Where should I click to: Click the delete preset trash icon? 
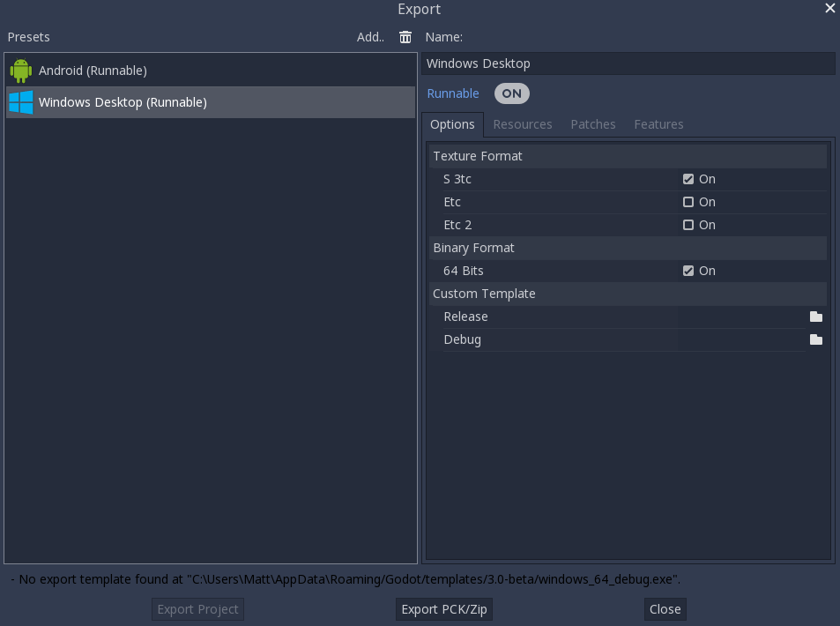(405, 37)
